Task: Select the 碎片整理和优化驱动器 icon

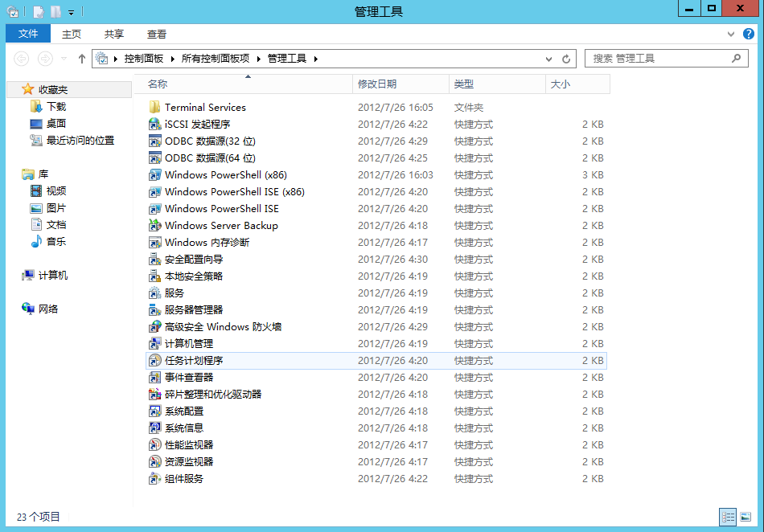Action: (154, 395)
